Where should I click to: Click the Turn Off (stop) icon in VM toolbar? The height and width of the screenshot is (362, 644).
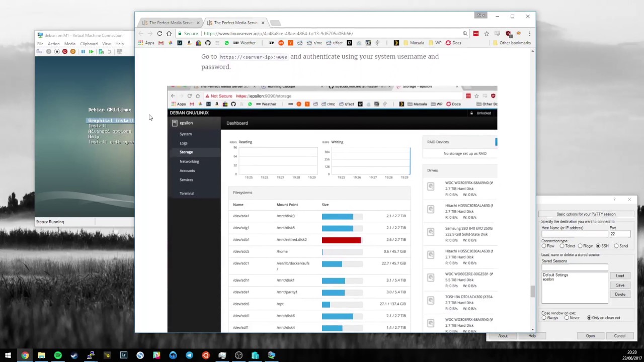(x=57, y=52)
